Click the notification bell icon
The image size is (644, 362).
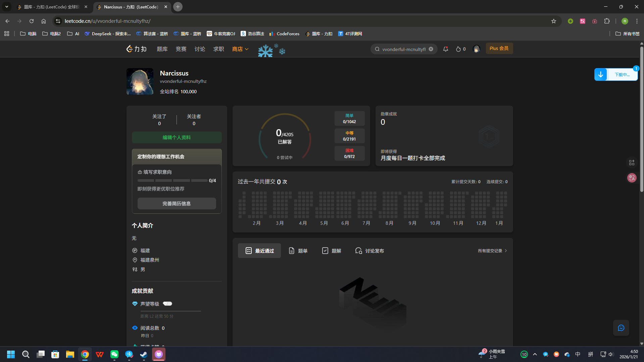pyautogui.click(x=445, y=49)
